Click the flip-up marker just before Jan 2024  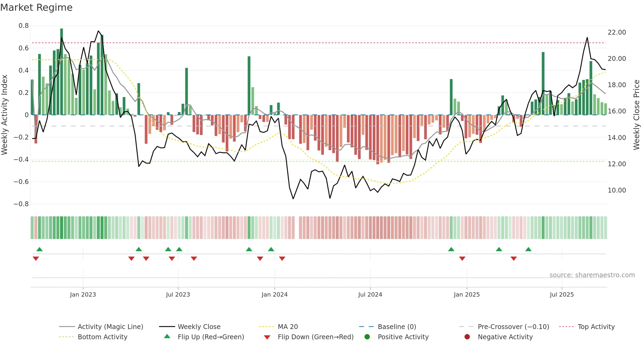click(x=271, y=249)
